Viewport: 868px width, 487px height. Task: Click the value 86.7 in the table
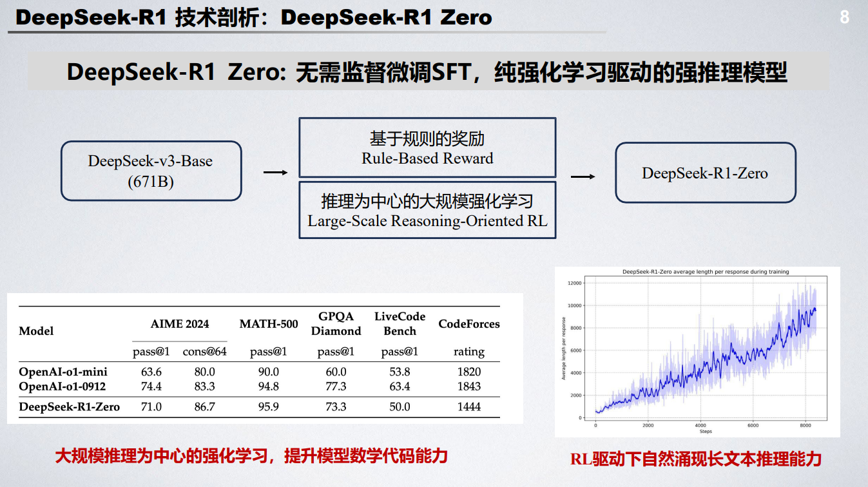(x=204, y=407)
